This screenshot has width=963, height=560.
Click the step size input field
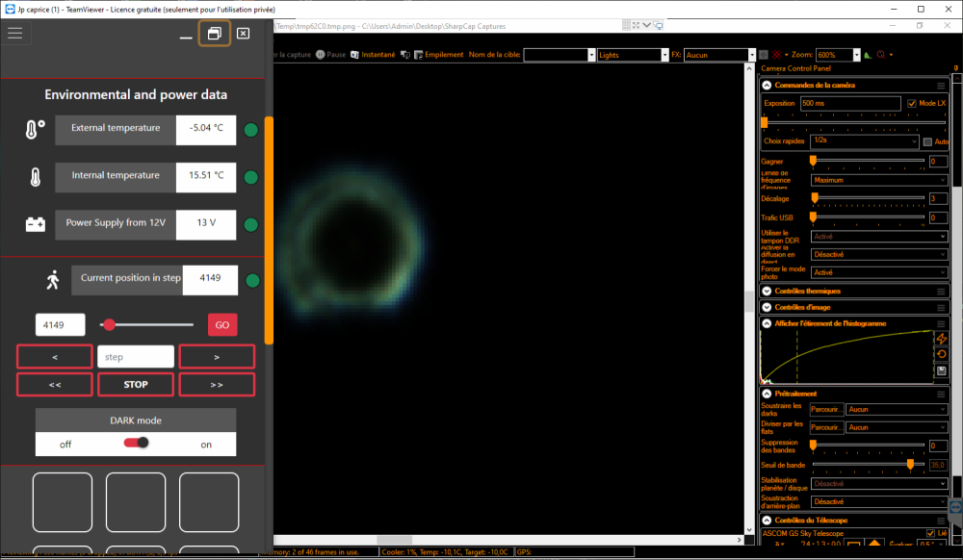136,357
